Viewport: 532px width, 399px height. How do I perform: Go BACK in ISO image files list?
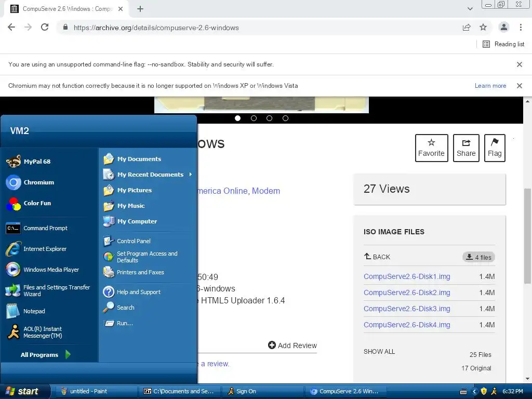tap(377, 257)
